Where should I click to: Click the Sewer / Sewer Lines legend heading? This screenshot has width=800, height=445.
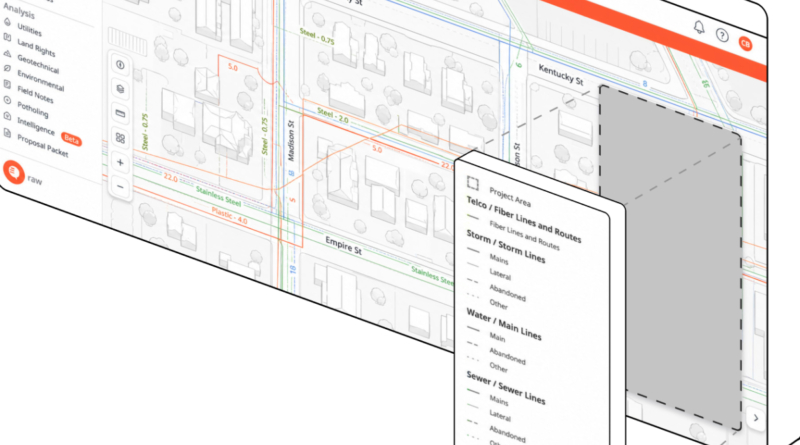coord(506,387)
